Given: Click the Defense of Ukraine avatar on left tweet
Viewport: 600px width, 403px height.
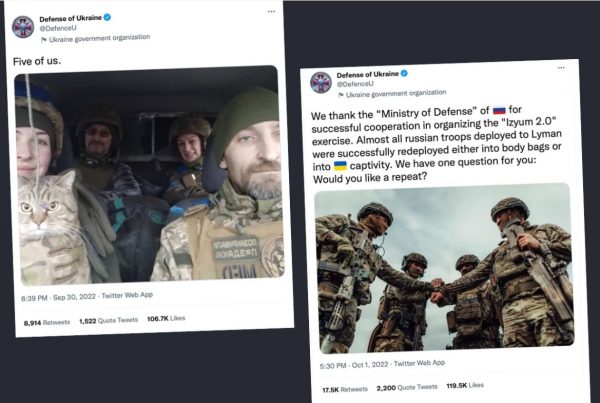Looking at the screenshot, I should pyautogui.click(x=23, y=27).
